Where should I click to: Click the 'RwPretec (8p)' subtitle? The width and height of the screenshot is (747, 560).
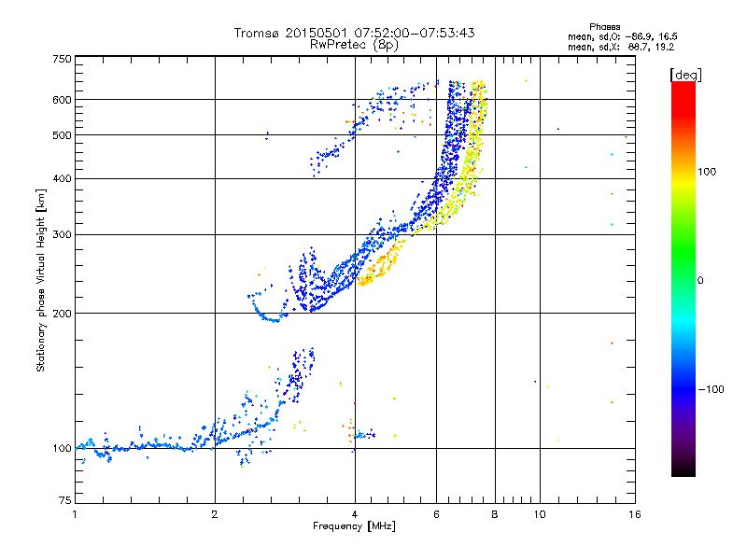coord(354,45)
